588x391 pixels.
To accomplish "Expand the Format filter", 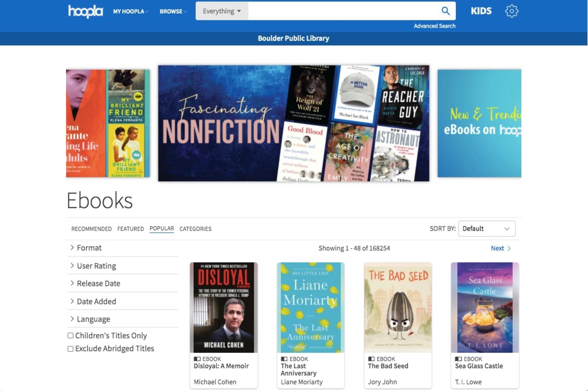I will click(89, 248).
